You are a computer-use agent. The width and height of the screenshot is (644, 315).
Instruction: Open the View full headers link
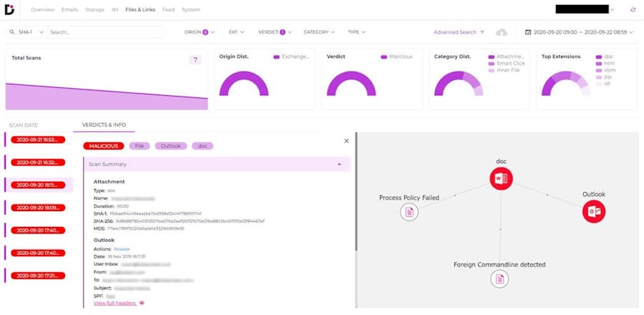pyautogui.click(x=114, y=303)
